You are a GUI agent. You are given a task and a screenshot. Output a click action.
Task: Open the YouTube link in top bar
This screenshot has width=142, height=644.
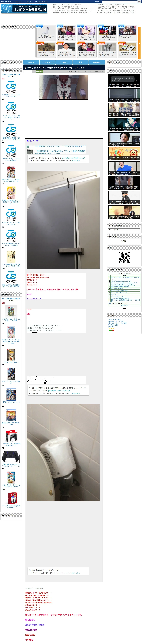[45, 2]
